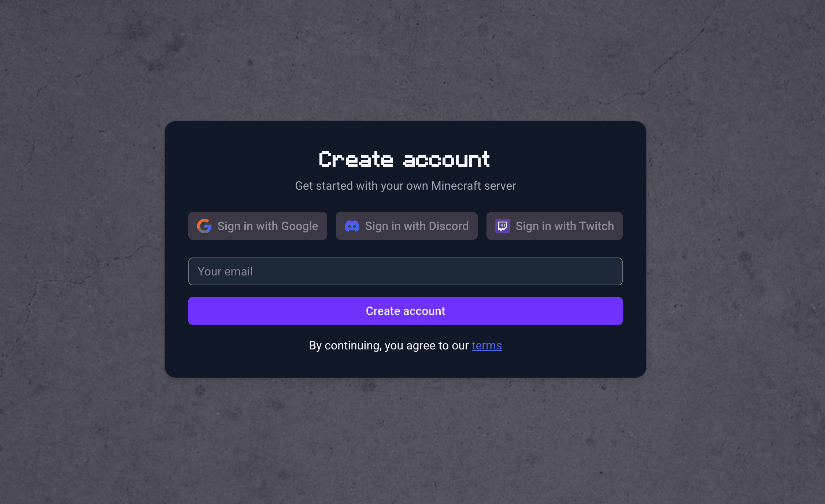Click the Twitch logo icon
The height and width of the screenshot is (504, 825).
503,226
